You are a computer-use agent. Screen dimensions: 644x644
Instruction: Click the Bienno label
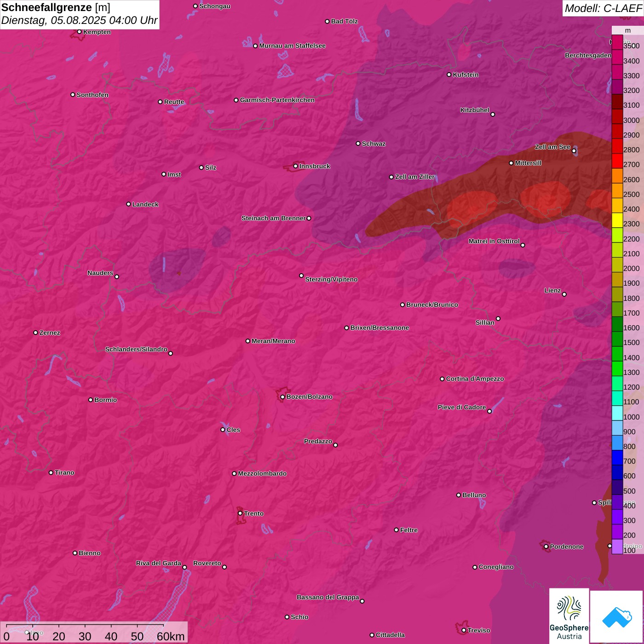(90, 553)
